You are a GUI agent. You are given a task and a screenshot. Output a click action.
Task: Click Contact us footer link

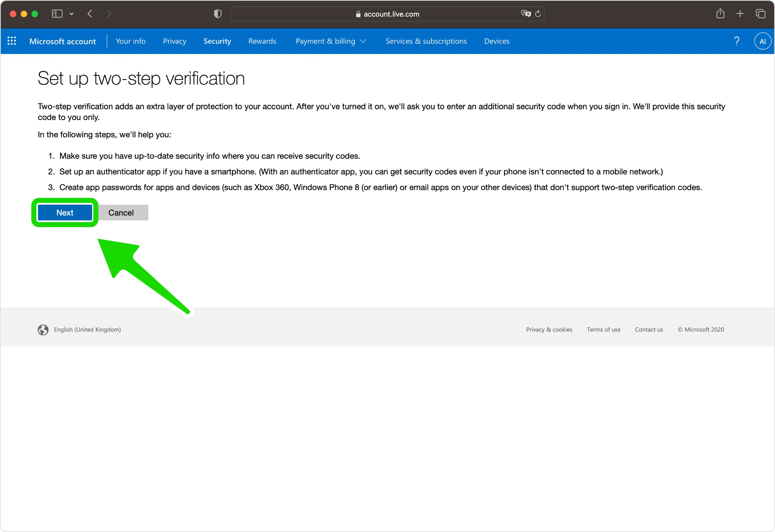(x=649, y=329)
